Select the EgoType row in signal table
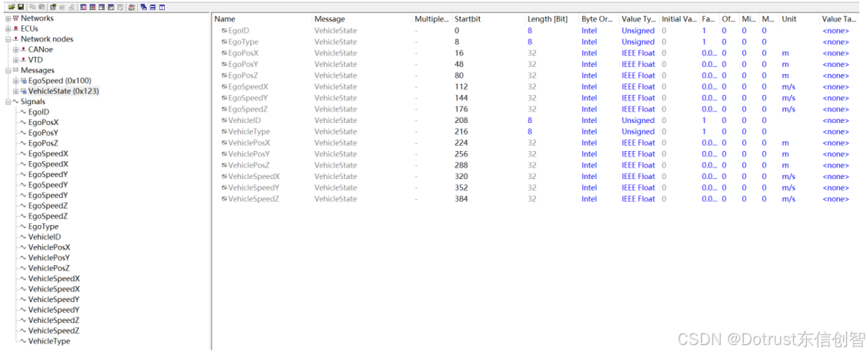The height and width of the screenshot is (353, 868). pos(536,42)
